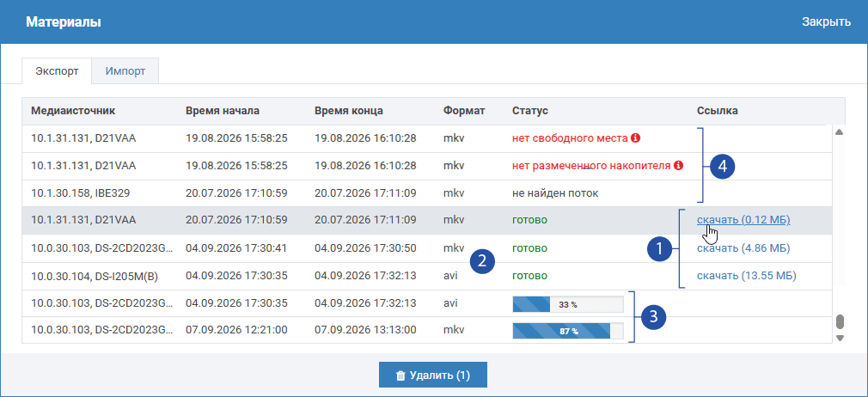
Task: Close the Материалы dialog via Закрыть
Action: pos(826,22)
